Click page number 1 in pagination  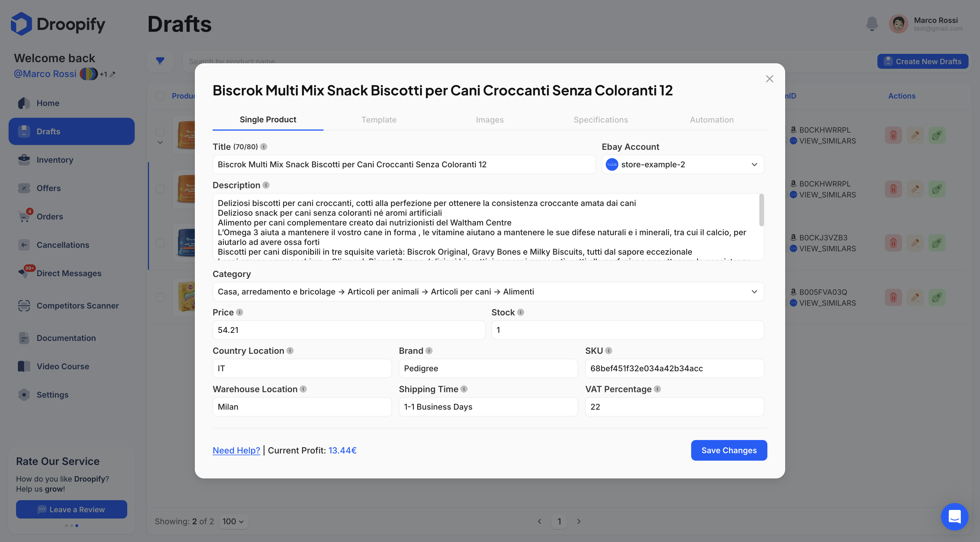pos(559,521)
